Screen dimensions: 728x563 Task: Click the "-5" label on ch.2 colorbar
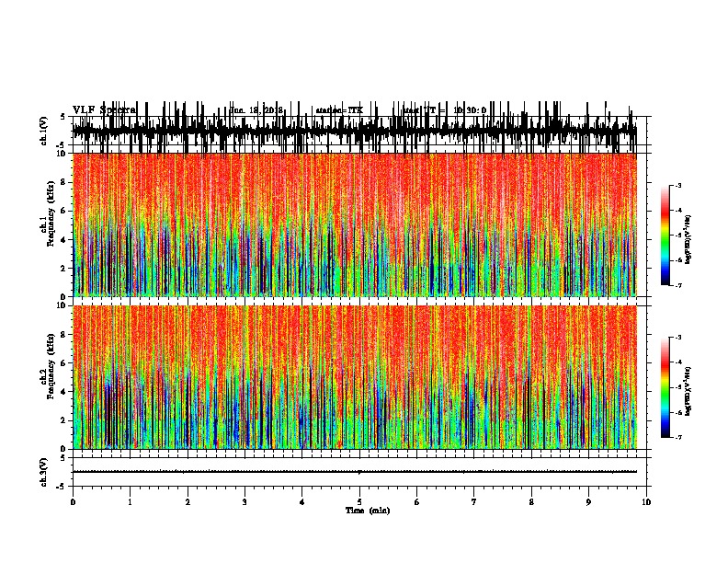pos(677,387)
